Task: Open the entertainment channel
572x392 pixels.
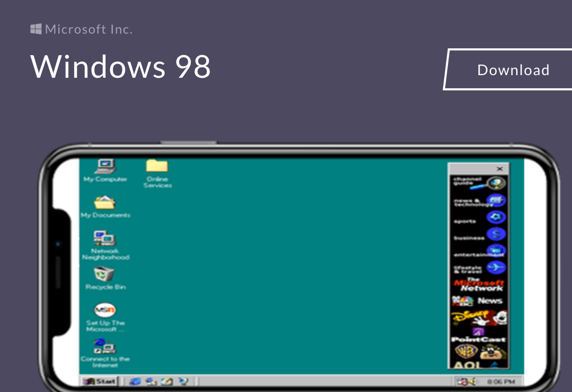Action: (479, 251)
